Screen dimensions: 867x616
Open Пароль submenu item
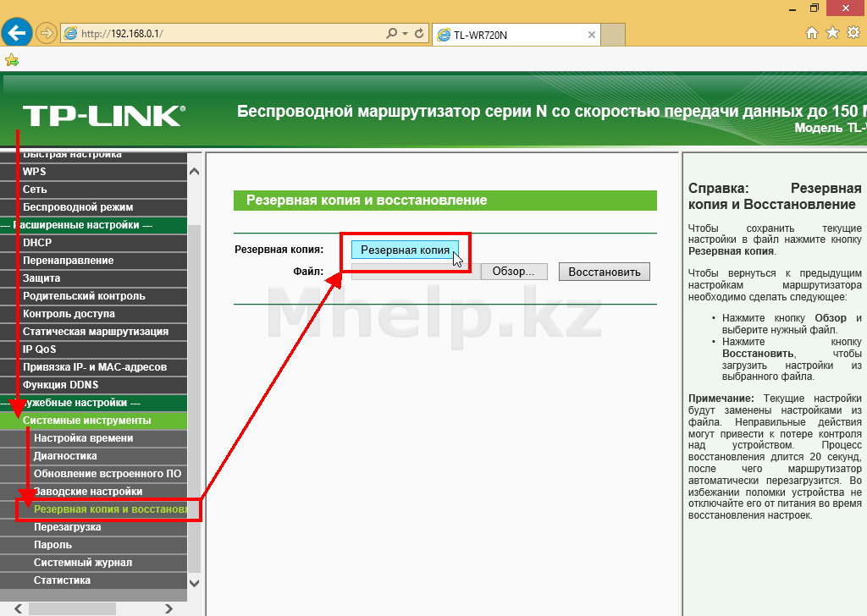(93, 545)
